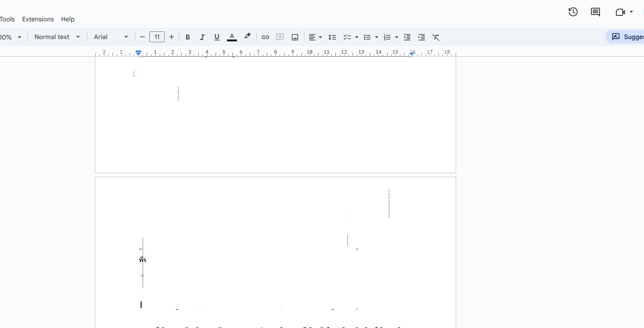Insert an image with the image icon
The height and width of the screenshot is (328, 644).
point(295,37)
